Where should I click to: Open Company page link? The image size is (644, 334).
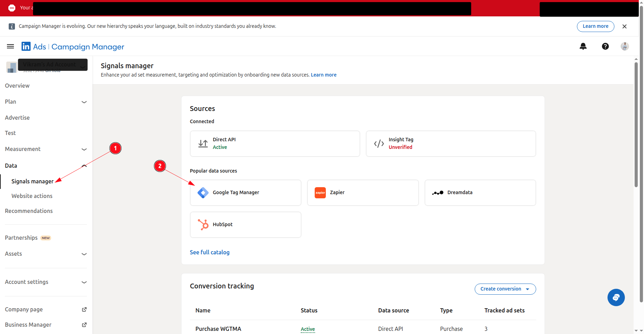[x=24, y=309]
